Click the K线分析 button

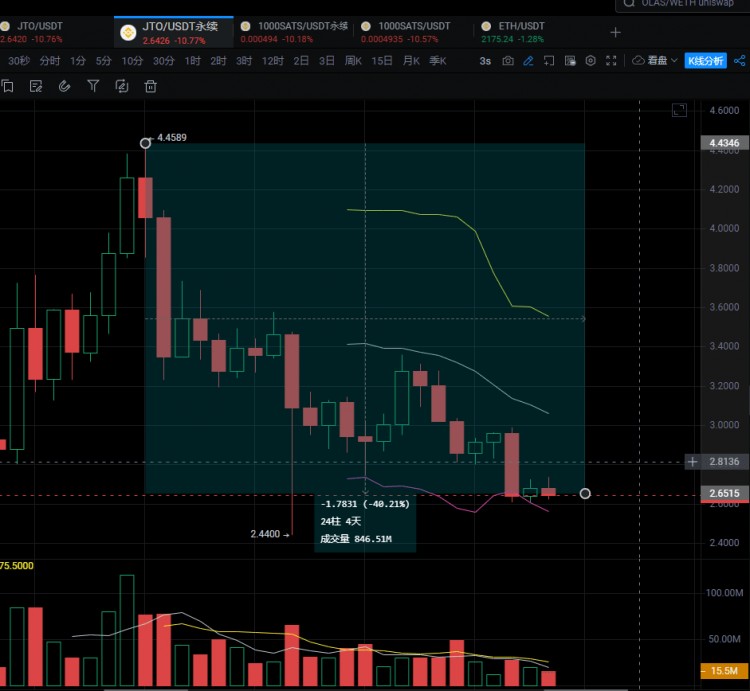coord(706,60)
